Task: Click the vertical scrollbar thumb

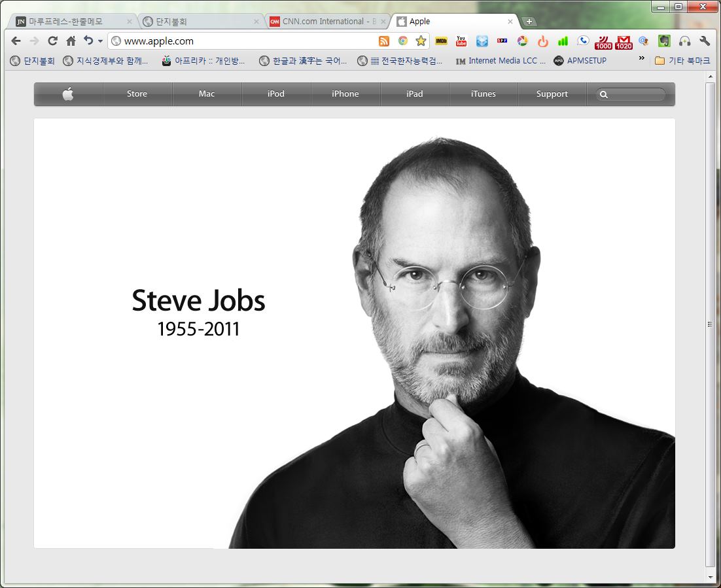Action: (710, 324)
